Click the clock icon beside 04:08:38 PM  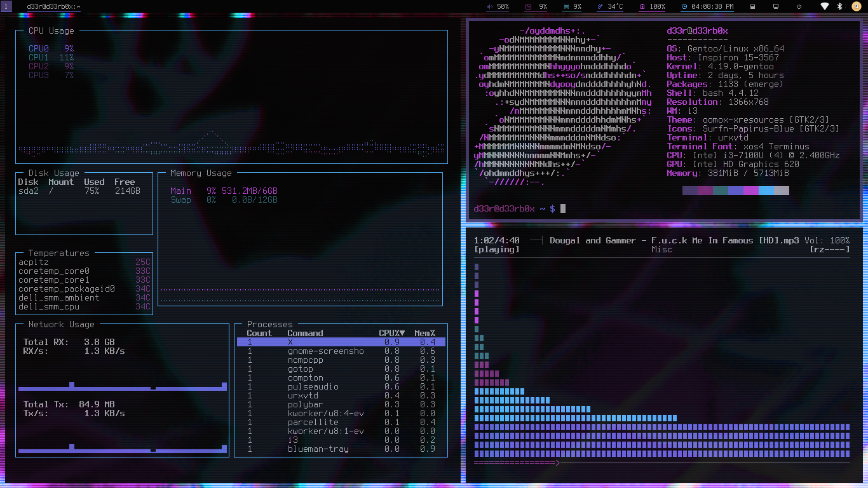(684, 6)
